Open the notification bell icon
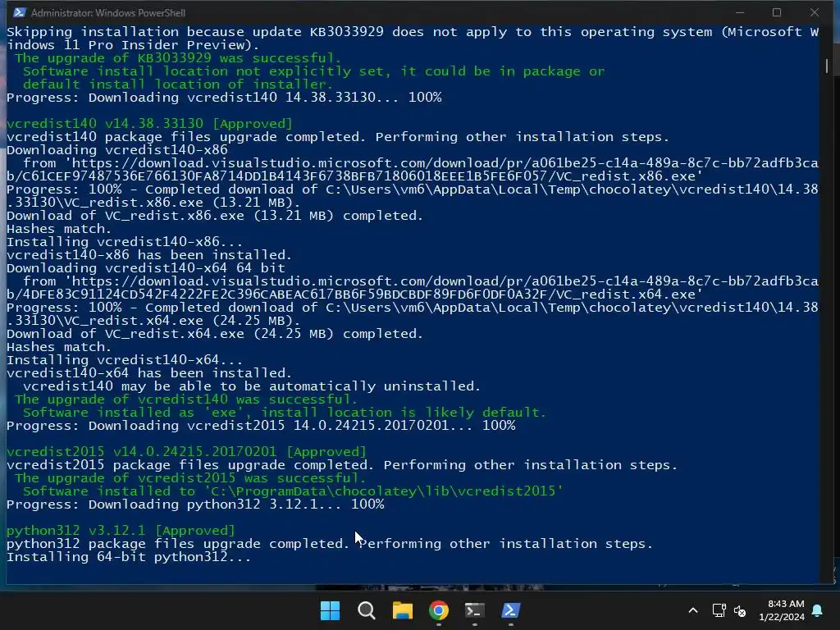Screen dimensions: 840x630 pos(818,610)
